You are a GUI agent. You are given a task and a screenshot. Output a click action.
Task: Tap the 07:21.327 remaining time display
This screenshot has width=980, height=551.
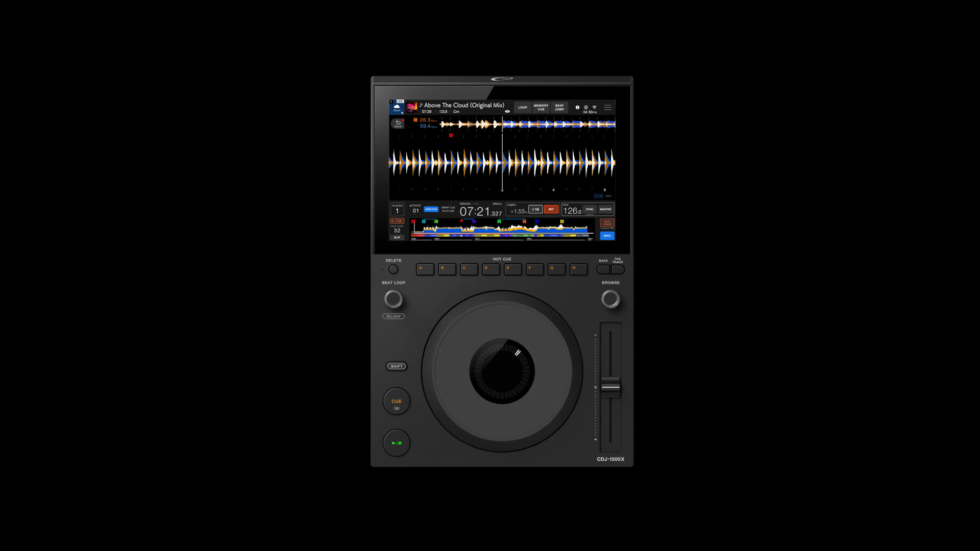pos(481,211)
